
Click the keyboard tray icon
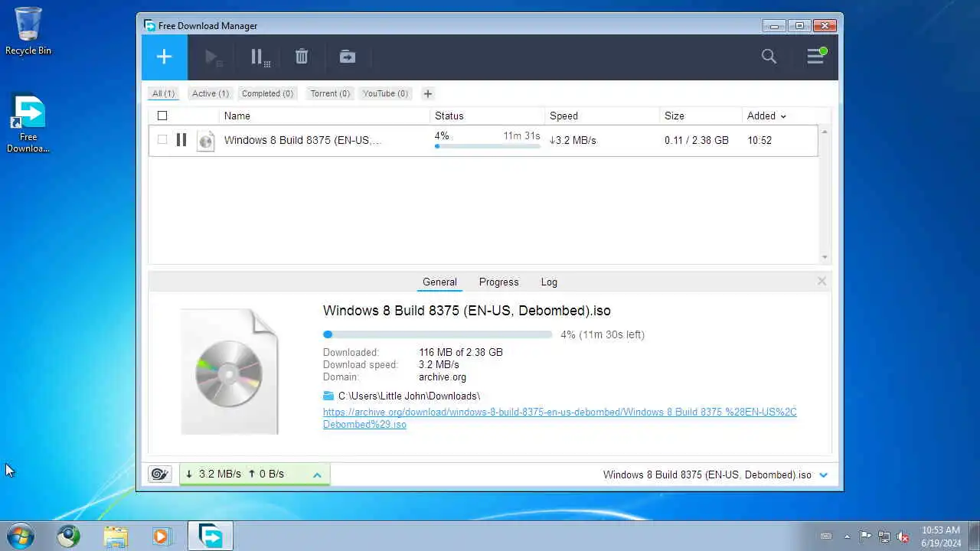coord(826,536)
